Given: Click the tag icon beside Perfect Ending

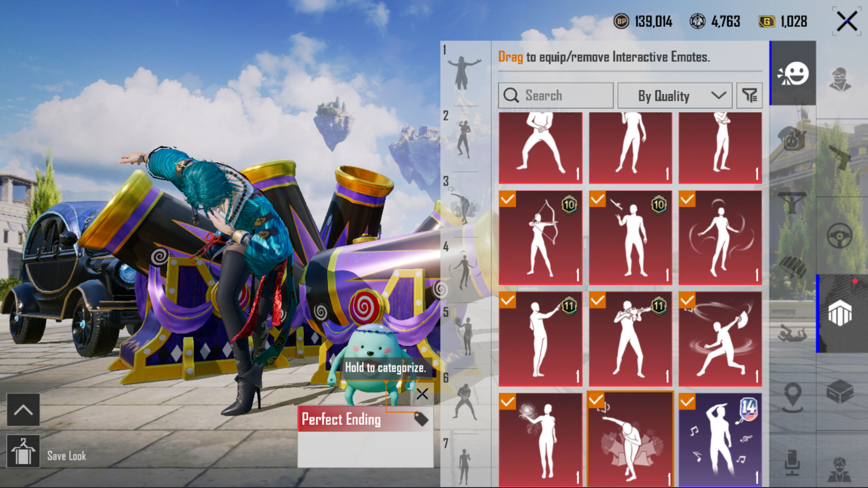Looking at the screenshot, I should tap(421, 419).
